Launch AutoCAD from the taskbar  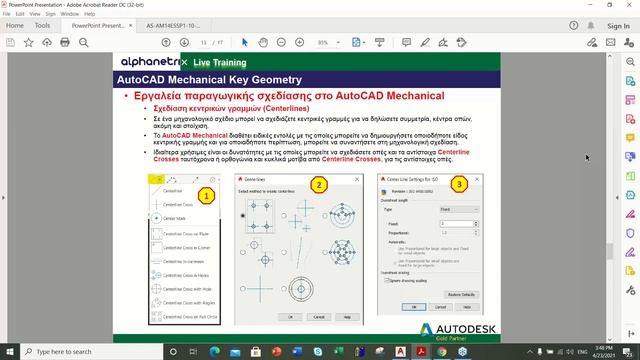coord(400,351)
